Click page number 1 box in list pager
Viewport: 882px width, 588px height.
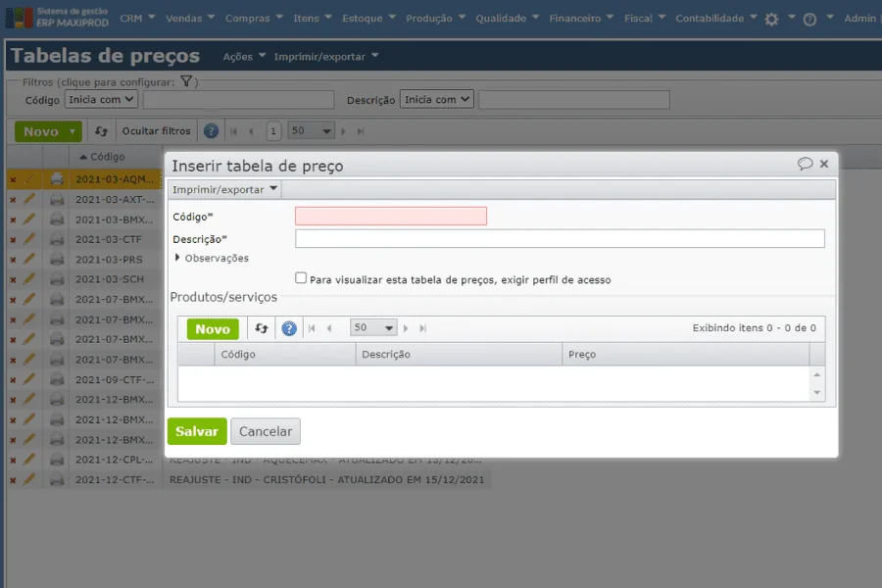coord(273,131)
